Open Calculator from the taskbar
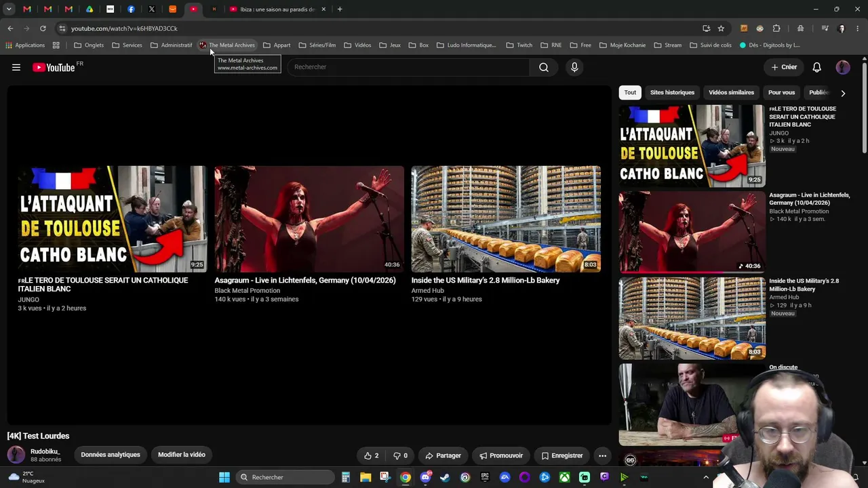This screenshot has height=488, width=868. [x=346, y=477]
